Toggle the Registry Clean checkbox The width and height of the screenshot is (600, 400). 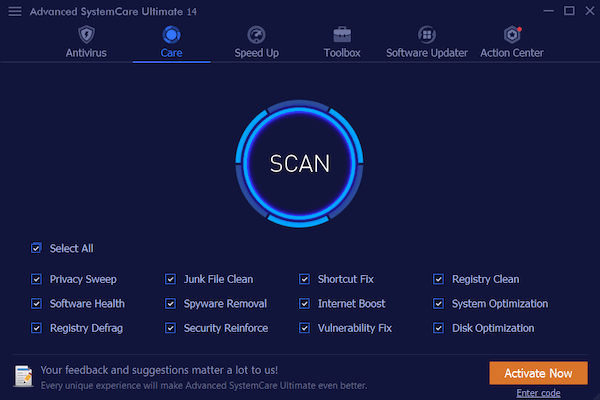click(439, 279)
